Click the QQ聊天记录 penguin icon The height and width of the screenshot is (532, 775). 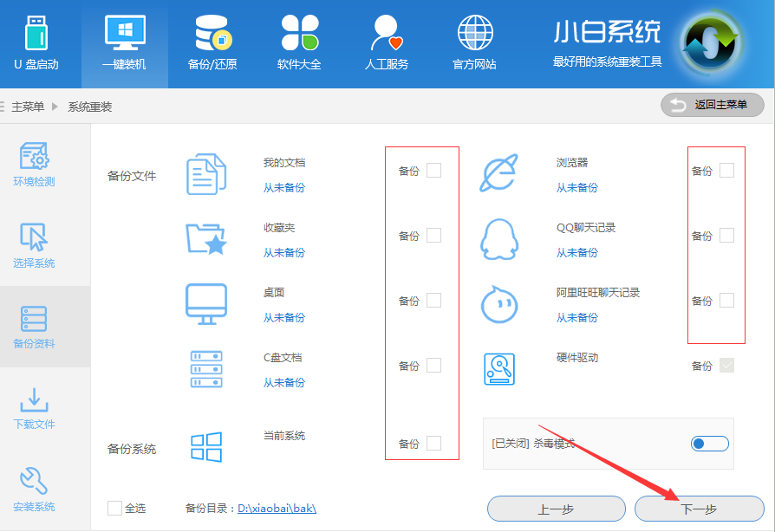[499, 239]
